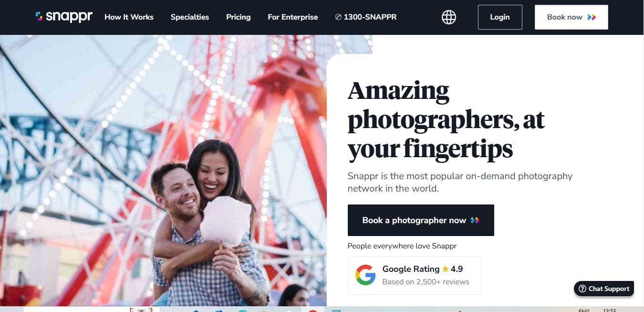
Task: Click colorful arrows icon in Book now
Action: click(x=592, y=17)
